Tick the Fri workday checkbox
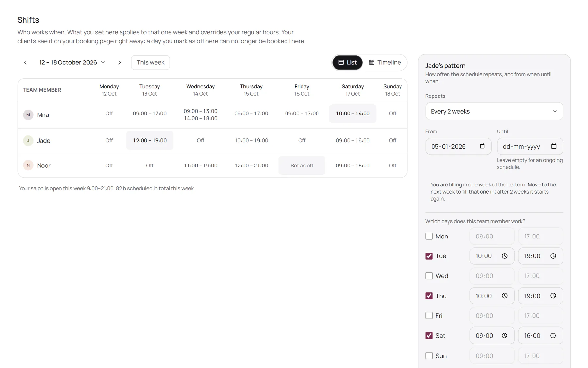The width and height of the screenshot is (588, 368). coord(429,316)
